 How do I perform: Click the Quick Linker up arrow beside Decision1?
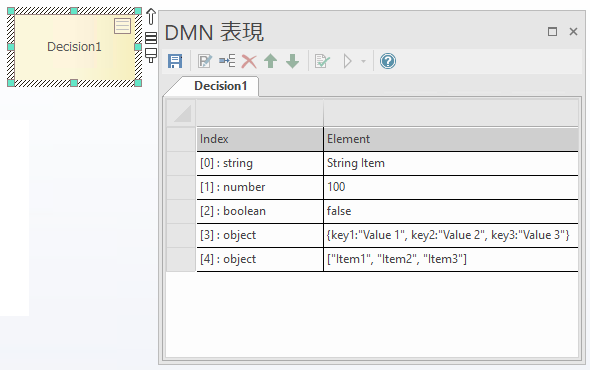point(151,17)
